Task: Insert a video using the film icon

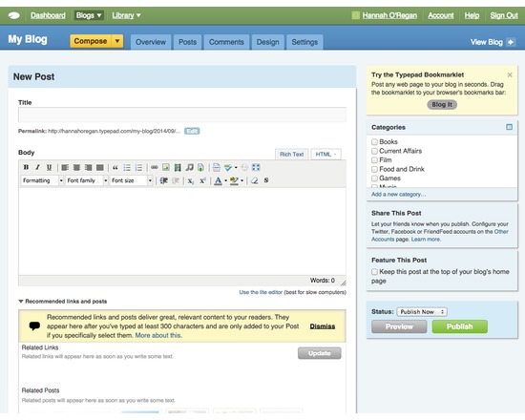Action: [178, 167]
